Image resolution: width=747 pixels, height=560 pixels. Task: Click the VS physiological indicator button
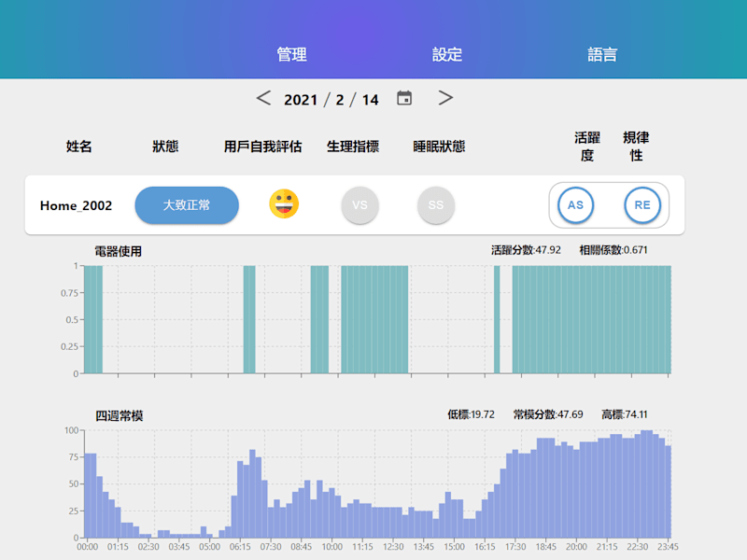(x=359, y=205)
